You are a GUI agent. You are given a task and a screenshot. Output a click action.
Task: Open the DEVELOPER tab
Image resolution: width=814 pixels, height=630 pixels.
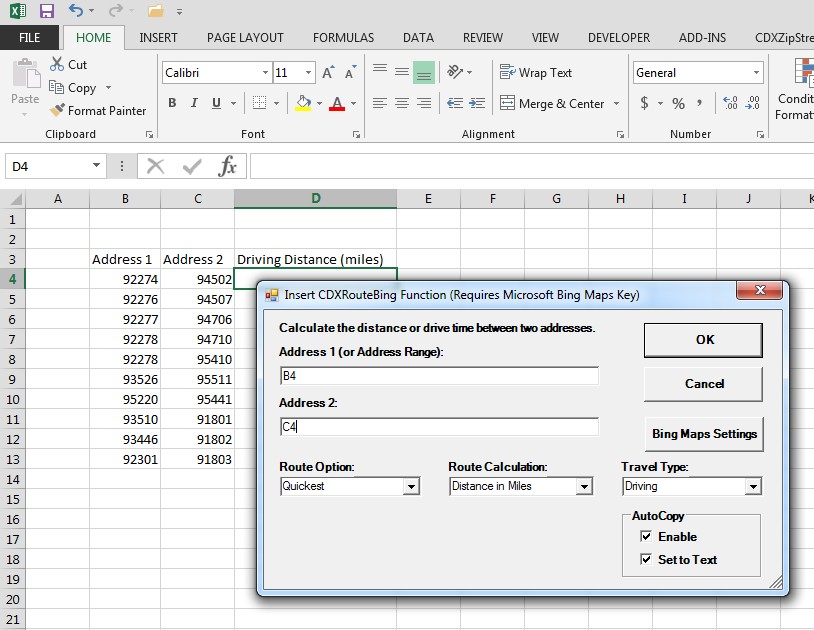point(619,37)
